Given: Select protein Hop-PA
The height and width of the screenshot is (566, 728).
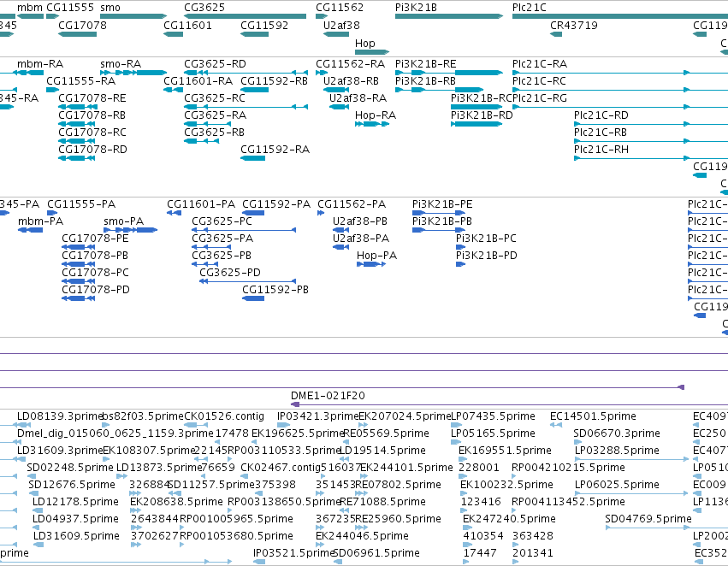Looking at the screenshot, I should tap(376, 256).
